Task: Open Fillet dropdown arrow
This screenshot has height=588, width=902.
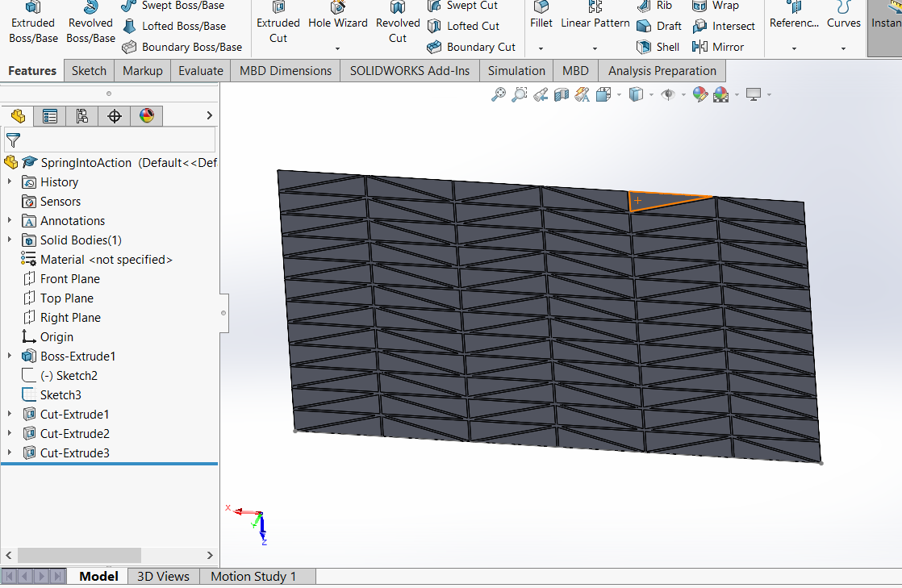Action: (x=541, y=49)
